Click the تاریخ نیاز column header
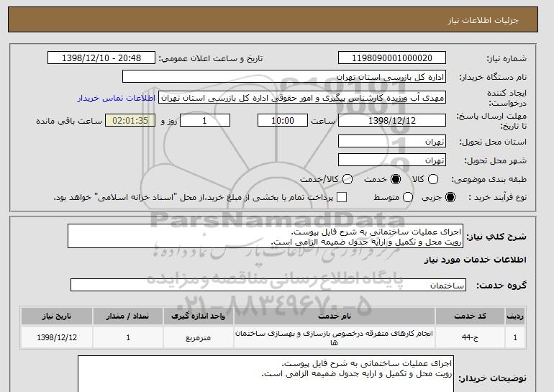This screenshot has height=392, width=554. 57,316
